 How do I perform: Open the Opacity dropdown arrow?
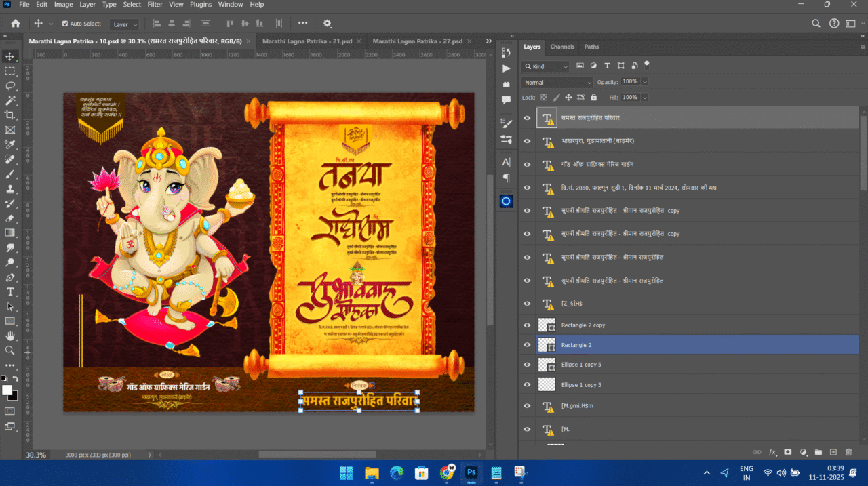644,82
